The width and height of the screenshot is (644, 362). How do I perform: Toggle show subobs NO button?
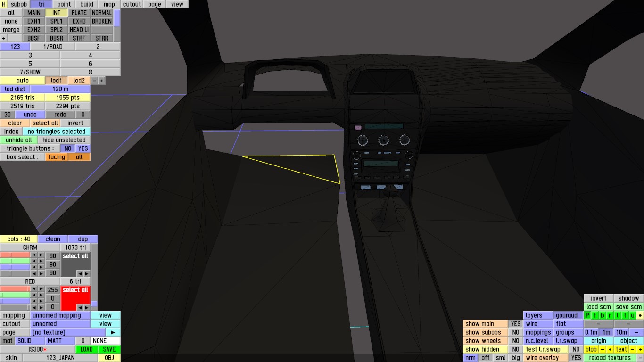click(516, 332)
